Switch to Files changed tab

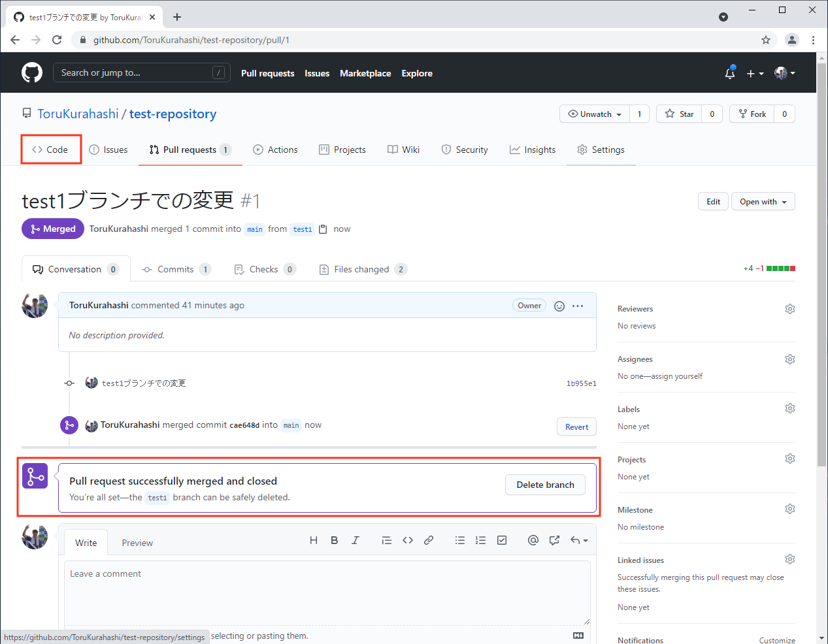(x=363, y=269)
